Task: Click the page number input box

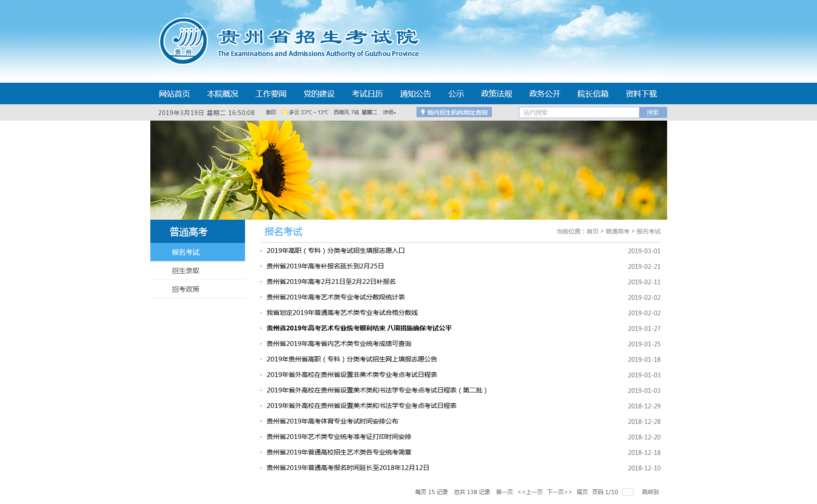Action: (628, 492)
